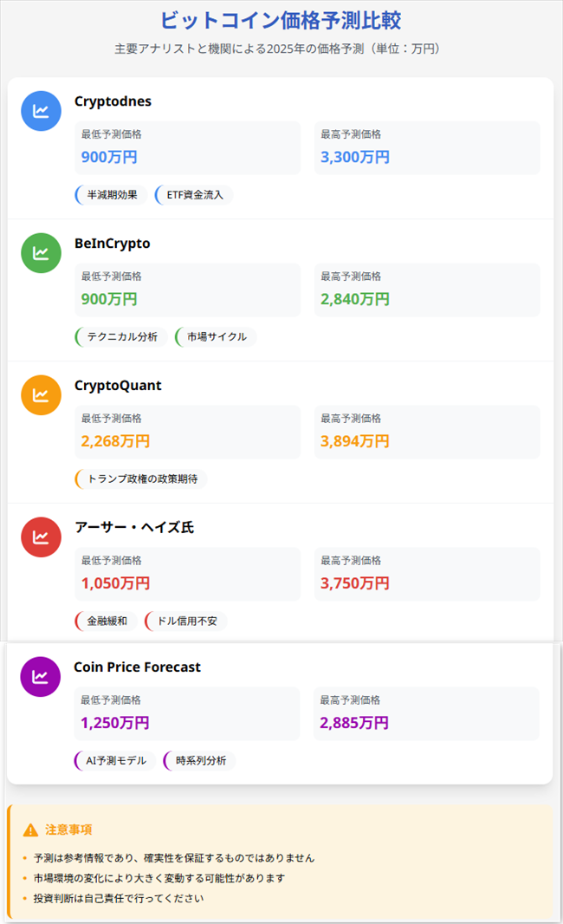Select the AI予測モデル tag

(115, 761)
